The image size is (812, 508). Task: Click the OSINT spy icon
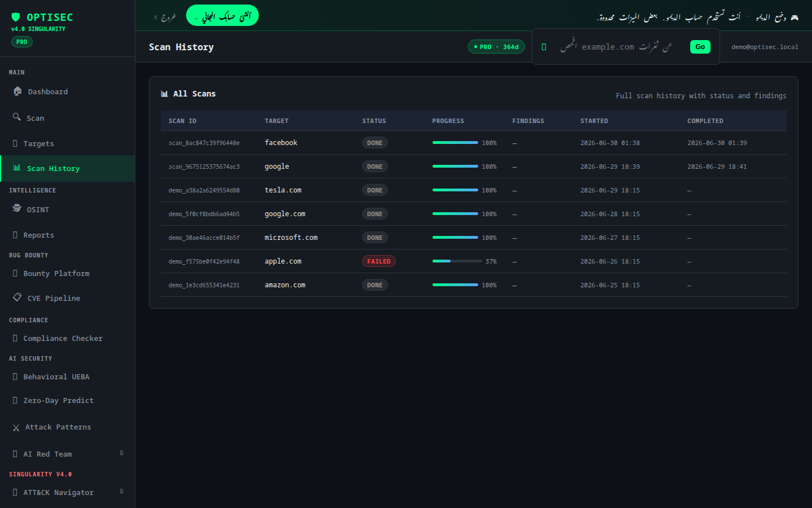point(17,208)
